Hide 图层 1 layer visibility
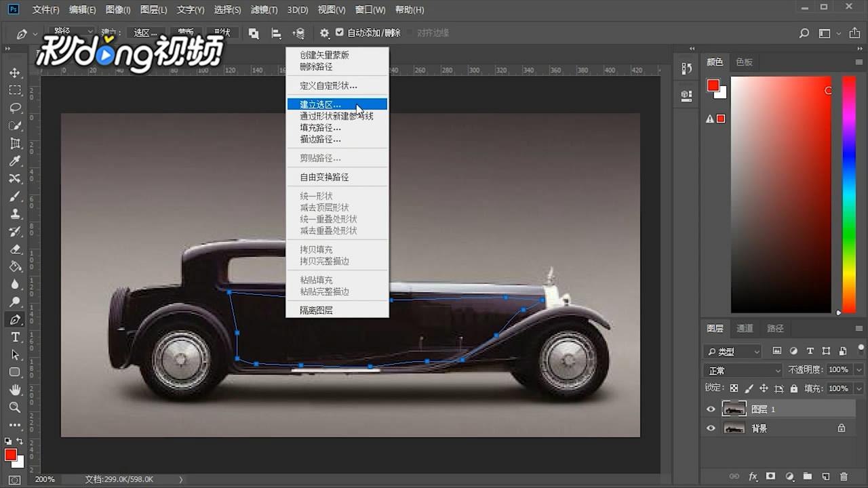The image size is (868, 488). pos(711,409)
